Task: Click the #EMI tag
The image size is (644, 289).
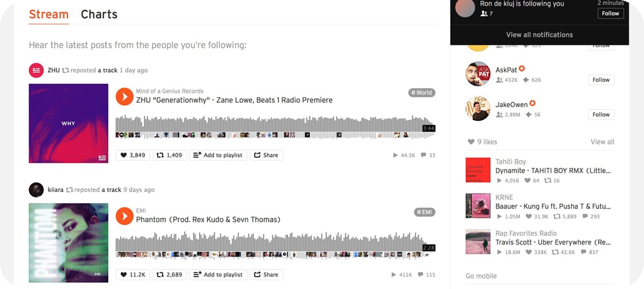Action: (425, 212)
